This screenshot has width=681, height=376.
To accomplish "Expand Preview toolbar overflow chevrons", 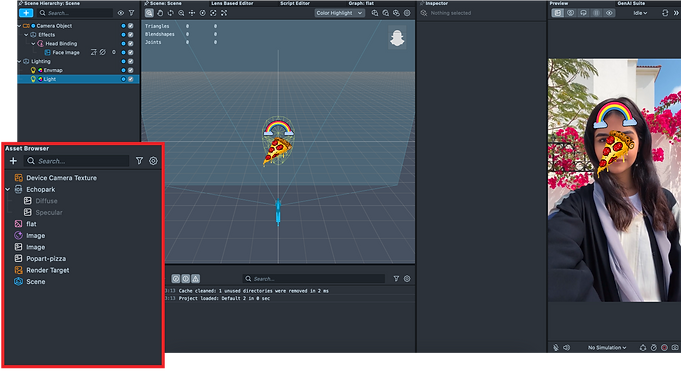I will point(676,13).
